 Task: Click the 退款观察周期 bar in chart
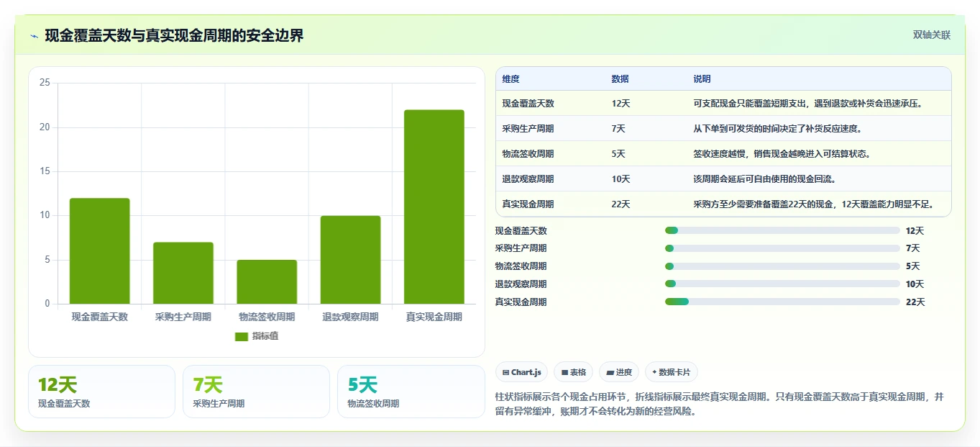[x=350, y=260]
